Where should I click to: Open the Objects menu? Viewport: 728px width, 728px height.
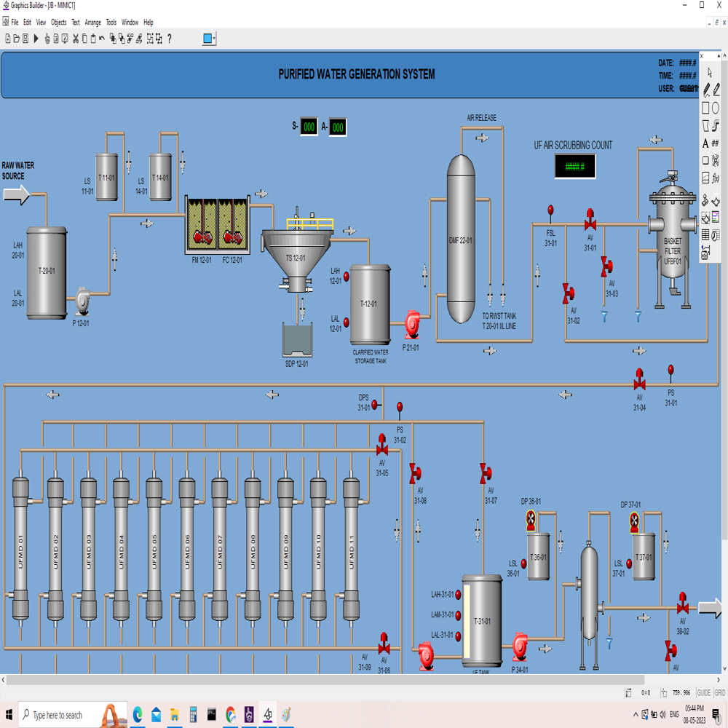pyautogui.click(x=58, y=22)
